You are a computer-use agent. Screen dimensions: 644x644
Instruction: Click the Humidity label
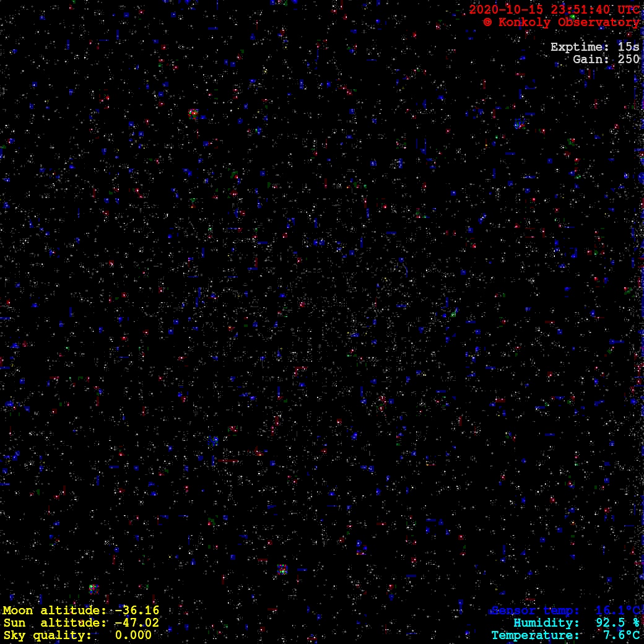[546, 623]
